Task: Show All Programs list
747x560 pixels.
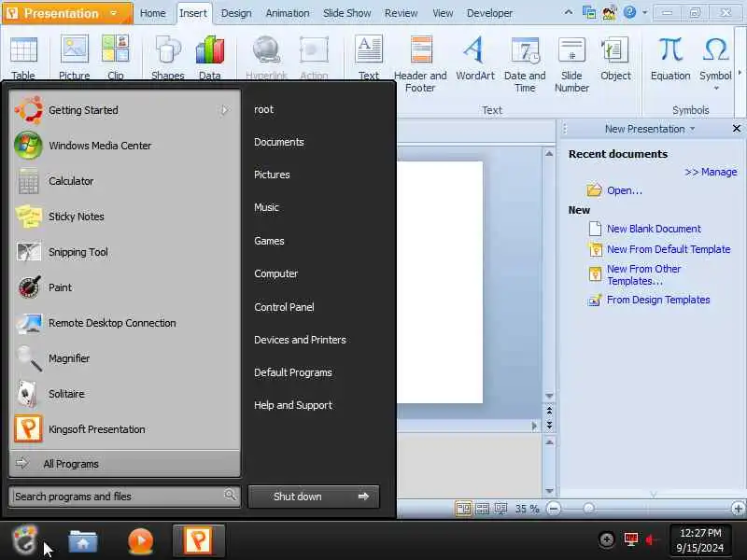Action: click(x=125, y=463)
